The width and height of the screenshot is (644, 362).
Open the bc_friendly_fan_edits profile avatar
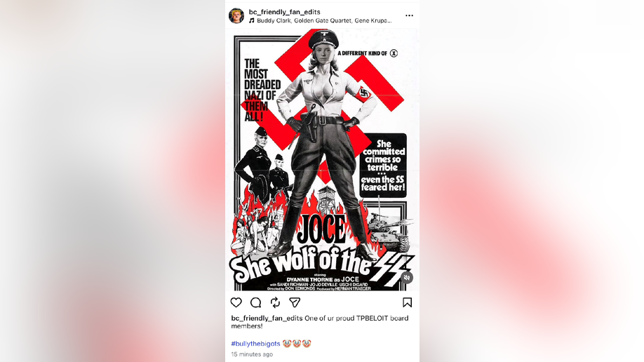point(236,15)
